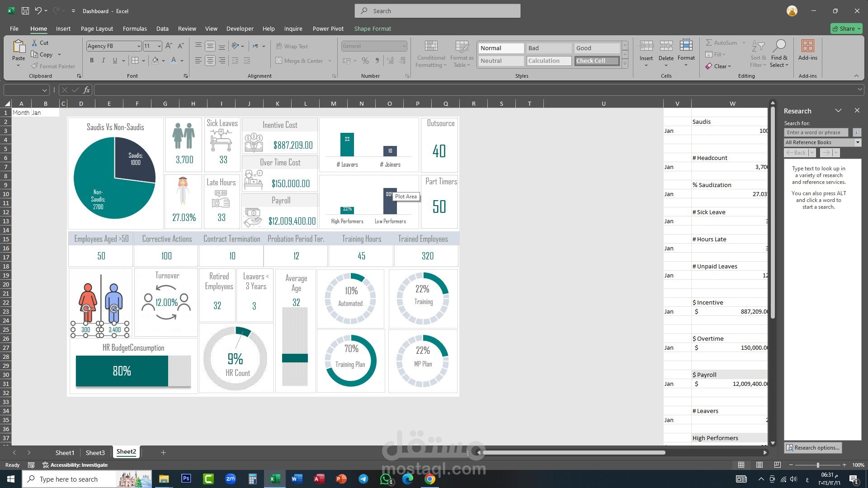The width and height of the screenshot is (868, 488).
Task: Click the Add-ins icon
Action: tap(807, 46)
